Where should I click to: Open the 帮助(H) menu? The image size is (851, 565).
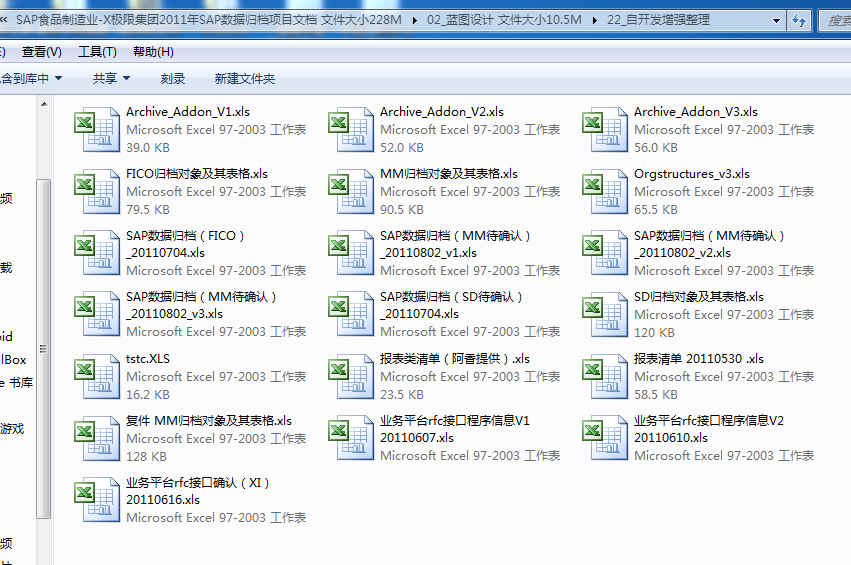pos(153,52)
